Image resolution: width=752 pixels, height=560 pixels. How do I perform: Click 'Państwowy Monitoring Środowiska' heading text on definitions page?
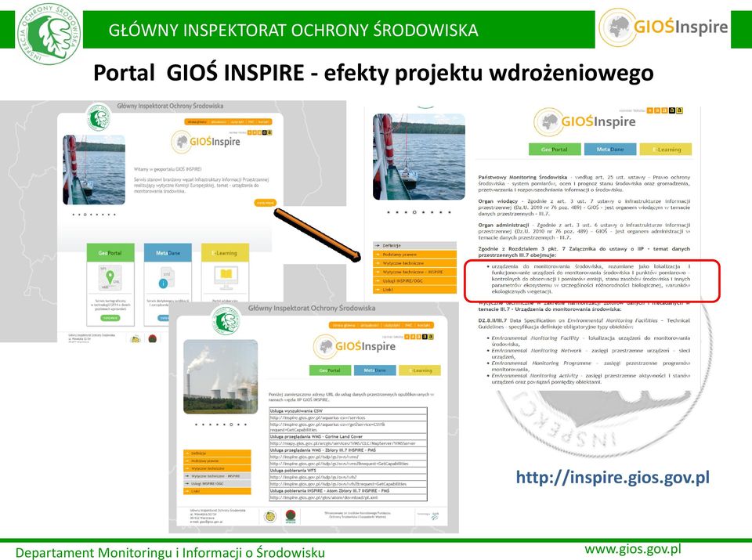click(x=522, y=177)
